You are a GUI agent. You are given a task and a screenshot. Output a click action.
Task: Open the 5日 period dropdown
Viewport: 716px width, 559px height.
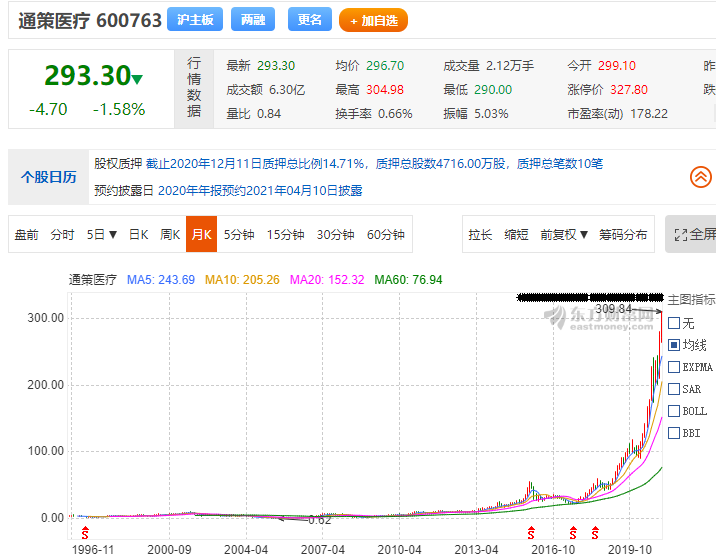[x=102, y=235]
